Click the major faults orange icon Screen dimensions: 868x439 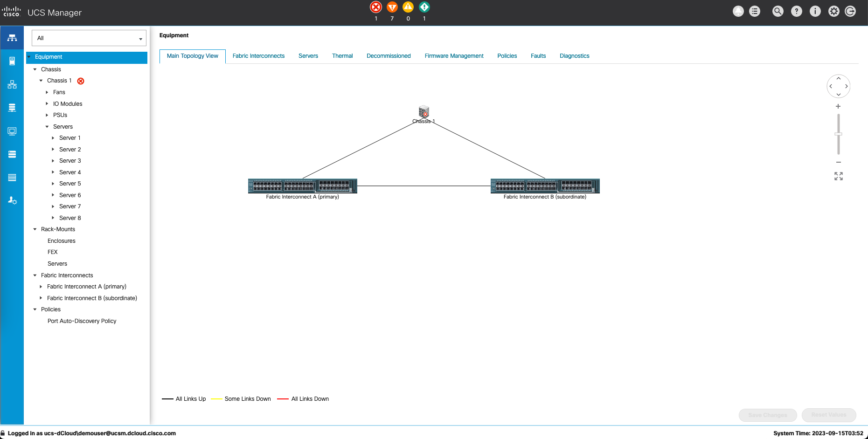coord(392,7)
